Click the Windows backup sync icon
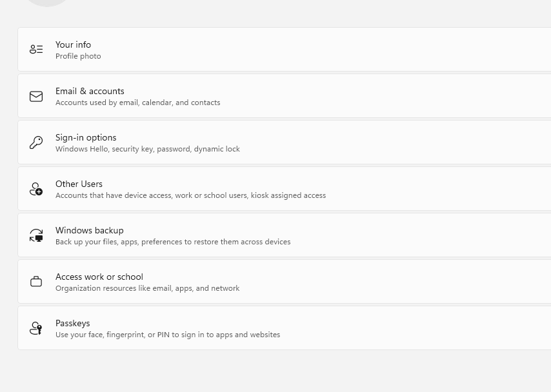This screenshot has height=392, width=551. tap(36, 235)
